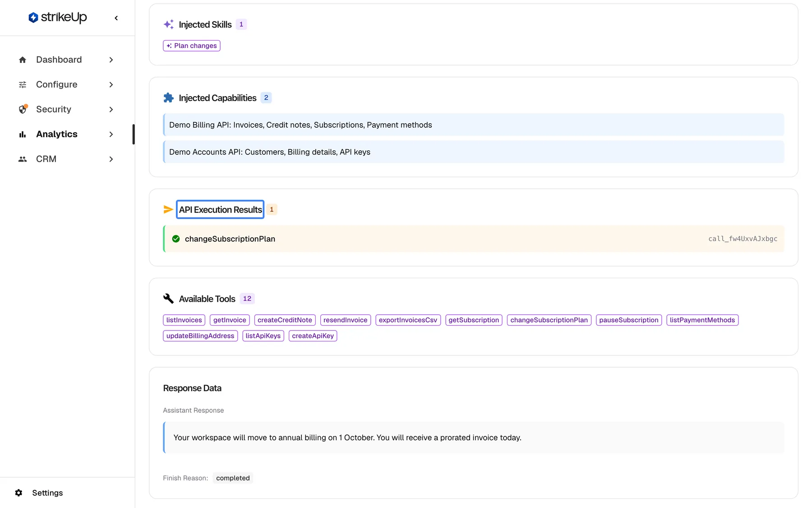Screen dimensions: 812x508
Task: Click the assistant response message text
Action: pos(347,438)
